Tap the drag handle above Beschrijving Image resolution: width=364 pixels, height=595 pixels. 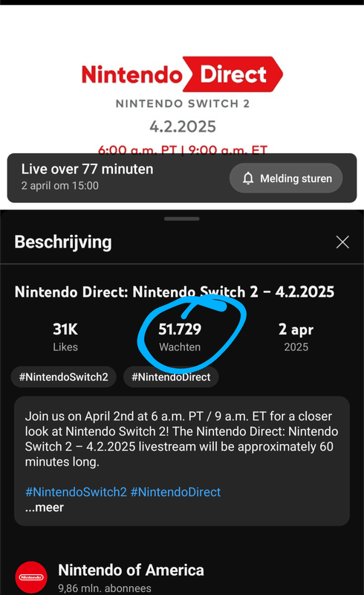click(182, 219)
